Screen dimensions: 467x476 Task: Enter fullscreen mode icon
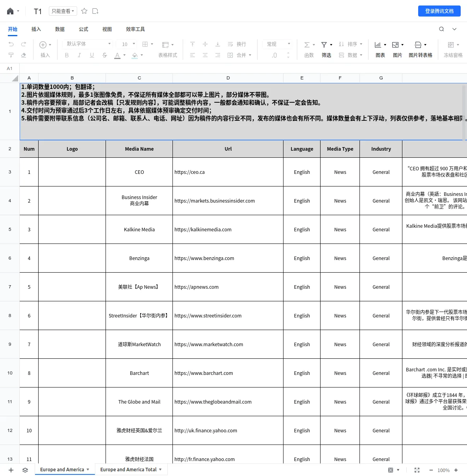(x=417, y=470)
